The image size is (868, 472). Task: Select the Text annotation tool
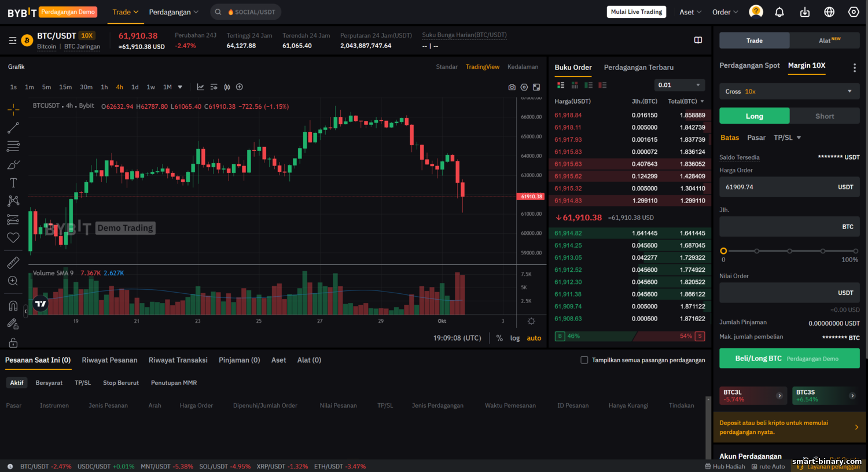click(x=13, y=183)
